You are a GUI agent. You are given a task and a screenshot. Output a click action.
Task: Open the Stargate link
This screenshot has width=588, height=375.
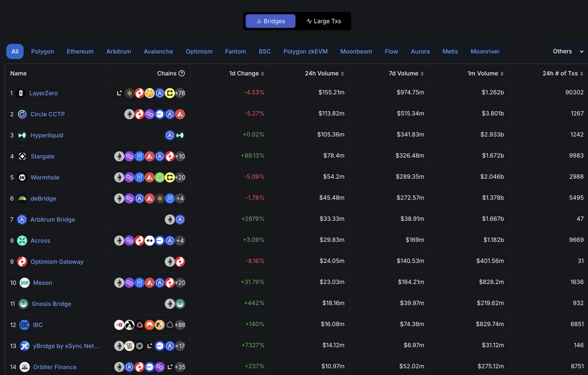point(43,156)
